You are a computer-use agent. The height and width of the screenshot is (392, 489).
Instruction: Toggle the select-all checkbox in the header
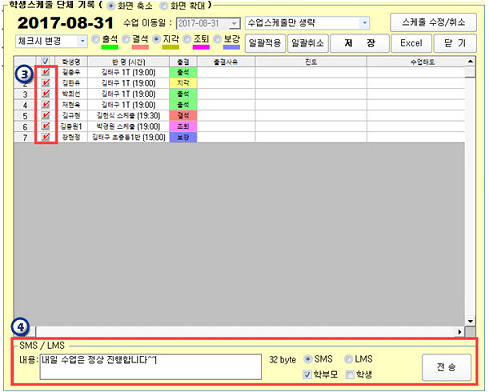(45, 61)
